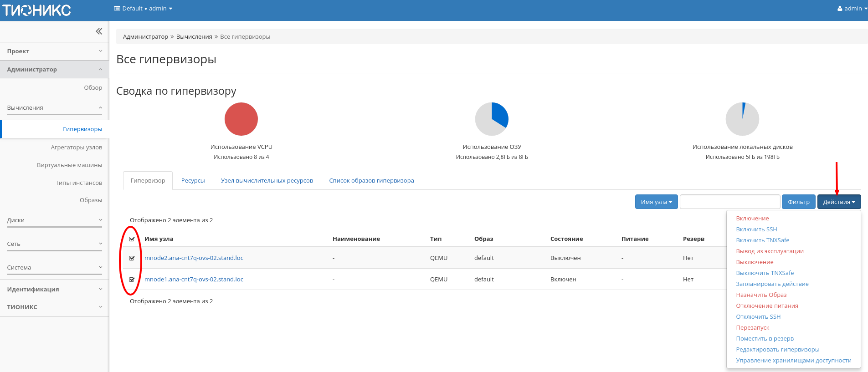The width and height of the screenshot is (868, 372).
Task: Switch to the 'Ресурсы' tab
Action: [193, 181]
